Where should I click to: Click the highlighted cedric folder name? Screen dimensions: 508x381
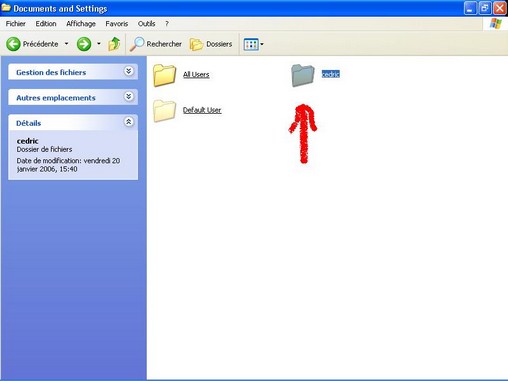(x=330, y=74)
